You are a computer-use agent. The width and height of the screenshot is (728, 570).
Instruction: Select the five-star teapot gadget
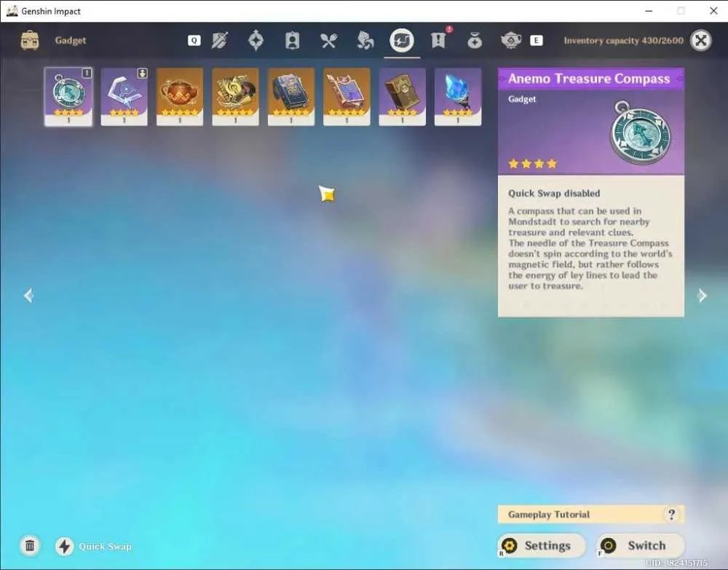pos(180,97)
